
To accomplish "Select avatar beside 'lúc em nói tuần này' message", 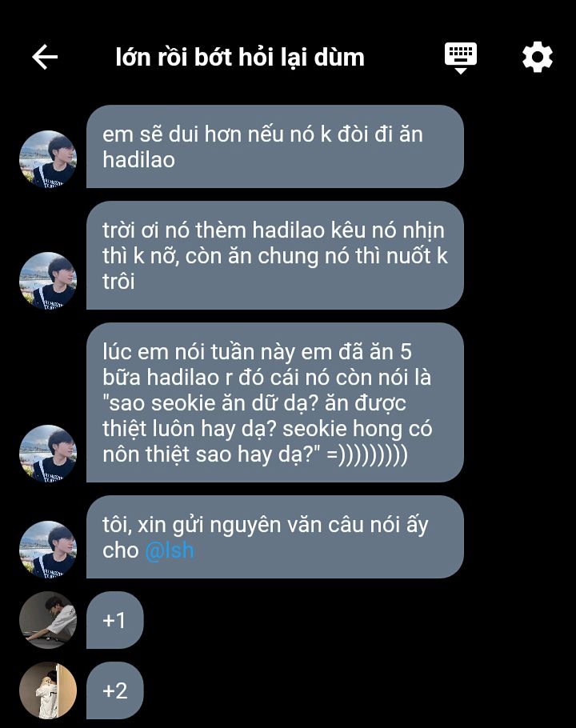I will [x=48, y=454].
